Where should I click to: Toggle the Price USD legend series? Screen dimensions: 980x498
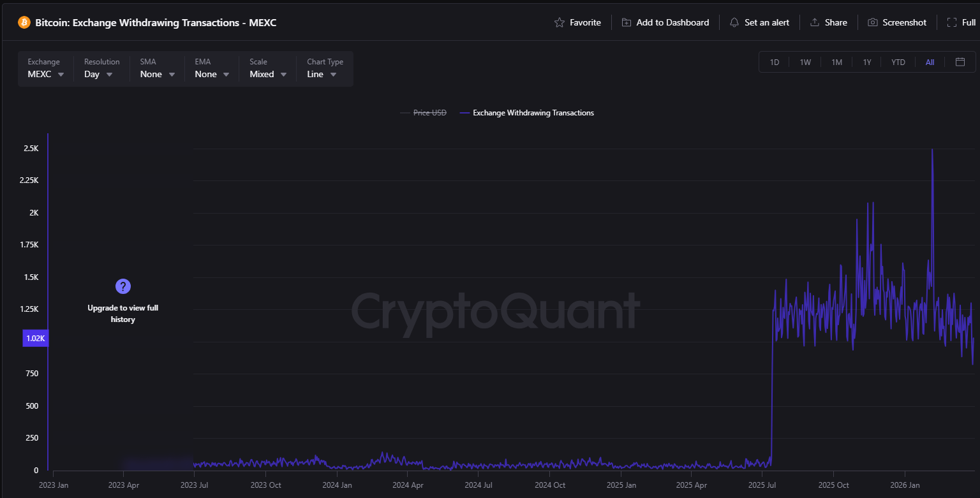click(423, 113)
